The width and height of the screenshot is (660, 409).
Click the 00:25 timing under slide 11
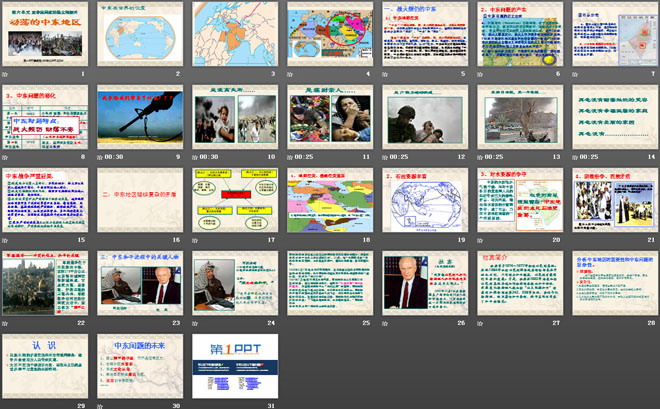point(304,157)
